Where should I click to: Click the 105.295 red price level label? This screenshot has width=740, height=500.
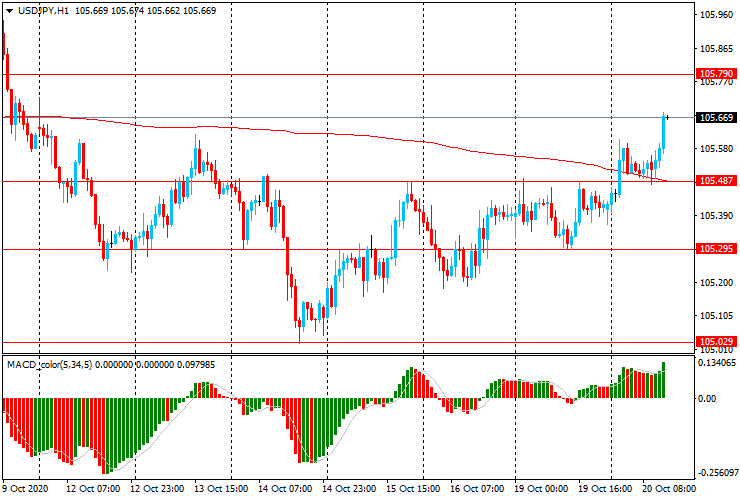click(x=716, y=248)
